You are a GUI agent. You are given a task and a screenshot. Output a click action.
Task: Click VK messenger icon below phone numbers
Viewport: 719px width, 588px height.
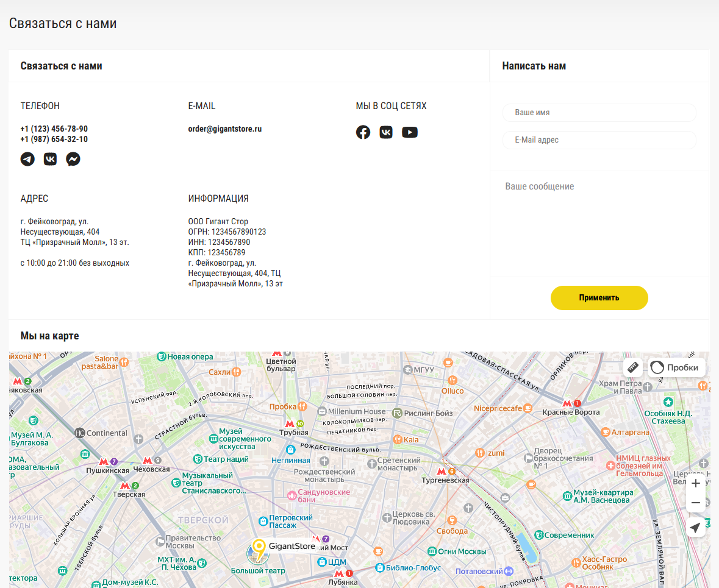coord(50,159)
